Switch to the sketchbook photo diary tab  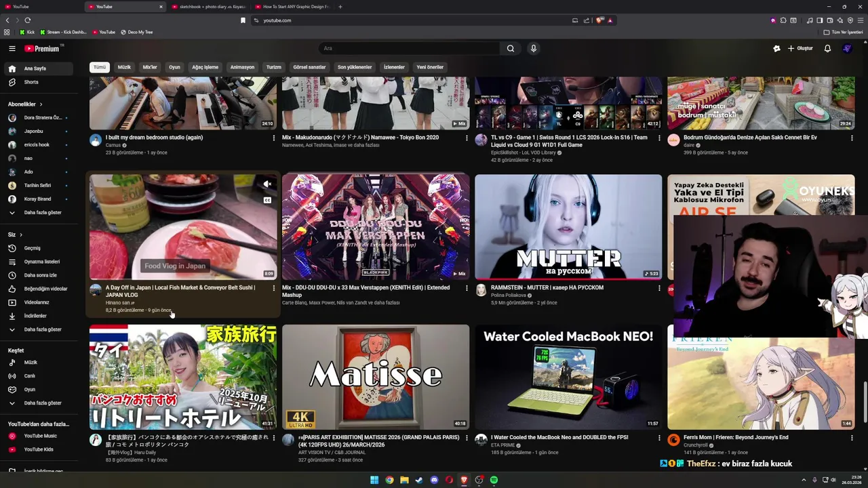pyautogui.click(x=209, y=7)
